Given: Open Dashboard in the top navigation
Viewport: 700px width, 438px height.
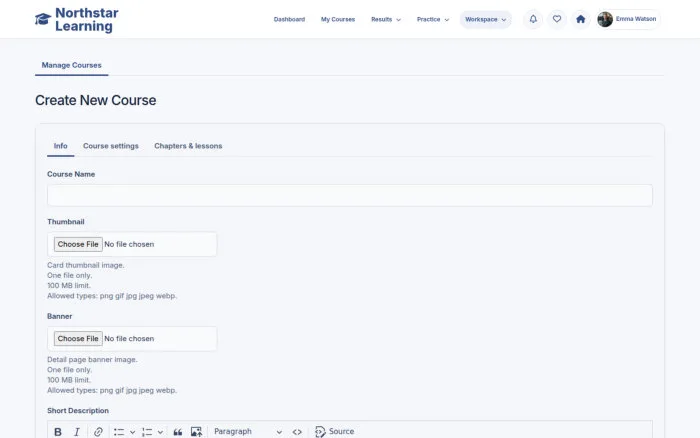Looking at the screenshot, I should tap(289, 19).
